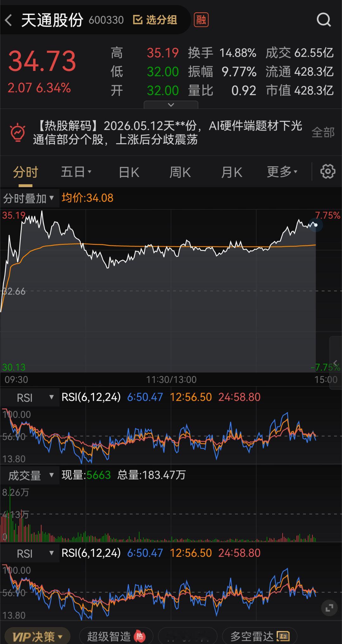This screenshot has height=644, width=342.
Task: Expand the 五日 period dropdown
Action: coord(76,172)
